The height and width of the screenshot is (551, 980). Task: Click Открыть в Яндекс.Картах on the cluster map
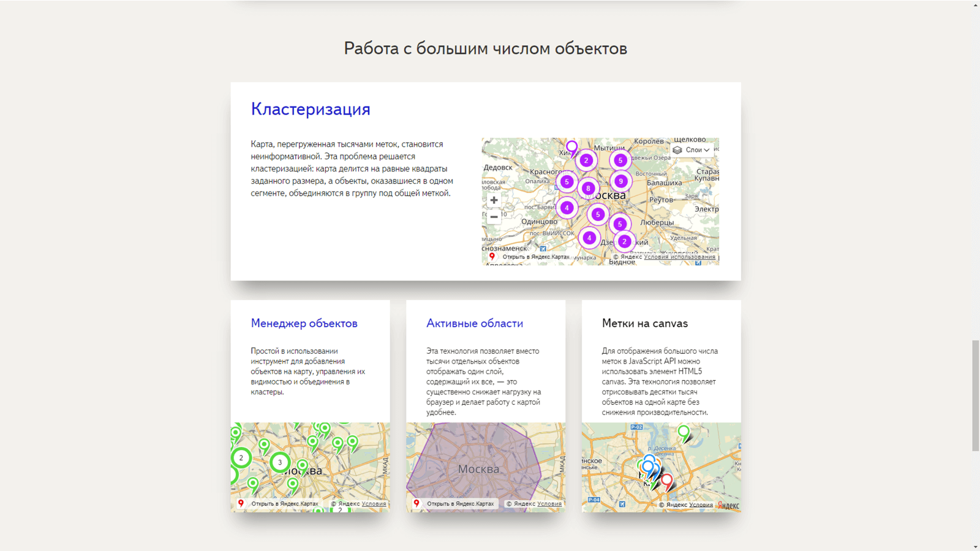point(535,257)
